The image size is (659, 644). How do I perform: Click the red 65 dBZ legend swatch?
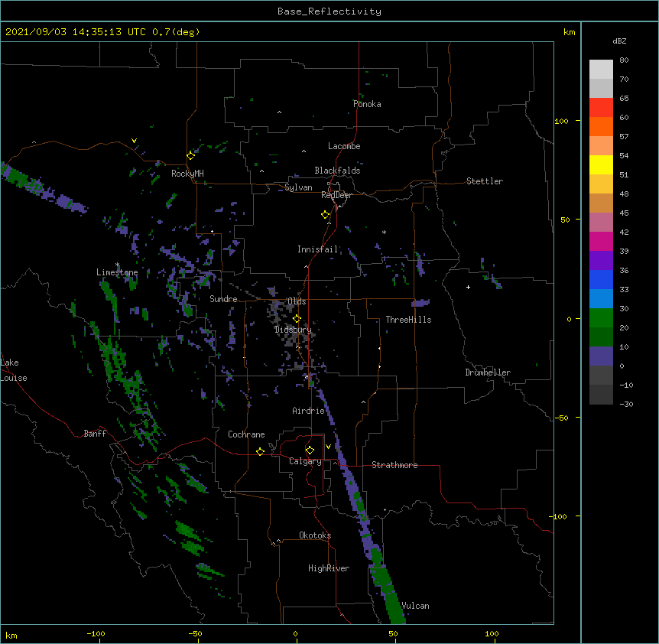[x=601, y=107]
